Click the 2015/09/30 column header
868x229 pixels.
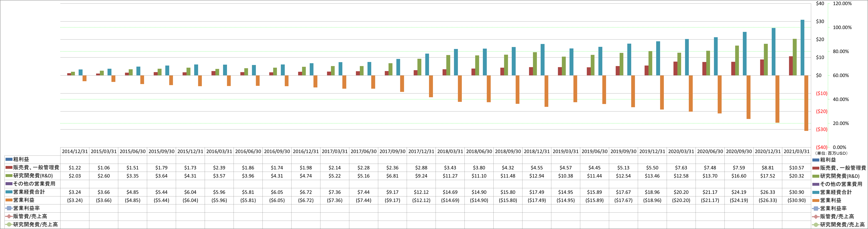[x=161, y=152]
